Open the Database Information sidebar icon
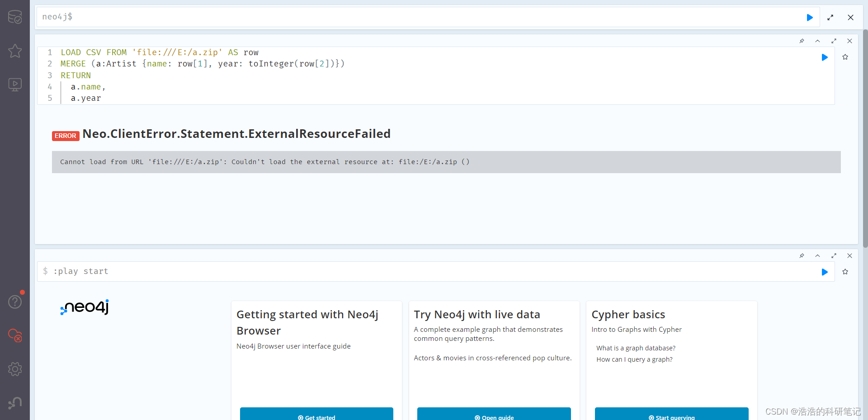 click(15, 17)
